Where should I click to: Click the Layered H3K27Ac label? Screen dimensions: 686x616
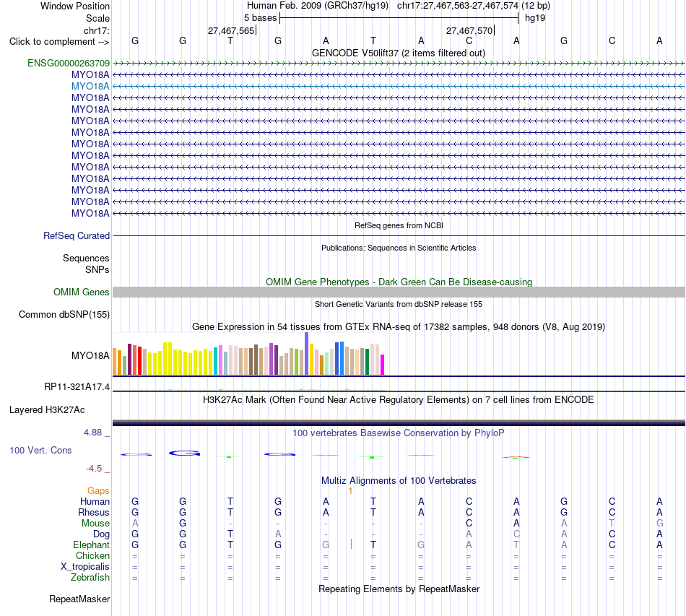pos(47,410)
